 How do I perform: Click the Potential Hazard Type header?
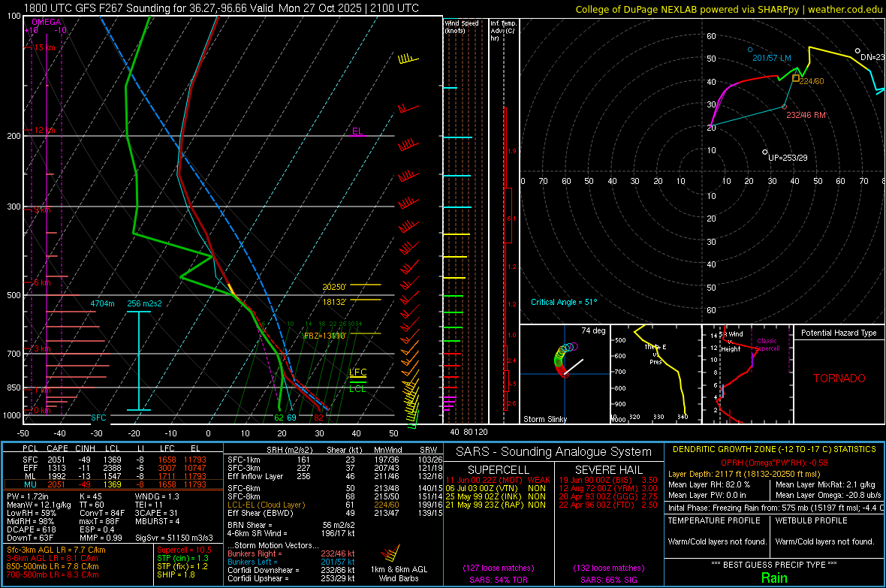coord(839,333)
